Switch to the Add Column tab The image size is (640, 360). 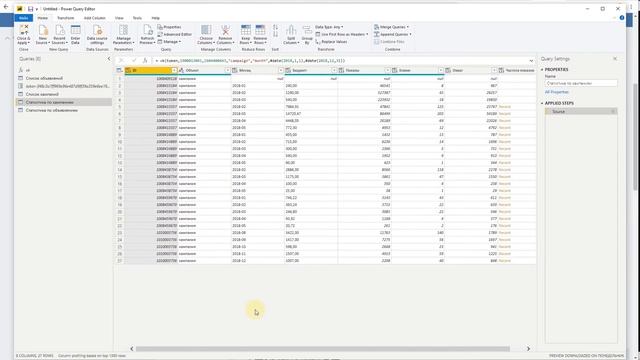point(94,18)
